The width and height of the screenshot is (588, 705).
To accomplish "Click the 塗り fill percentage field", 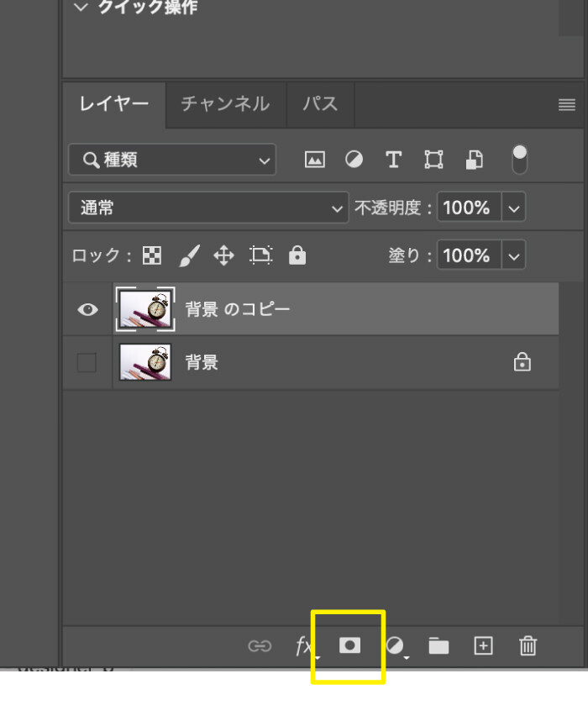I will (467, 255).
